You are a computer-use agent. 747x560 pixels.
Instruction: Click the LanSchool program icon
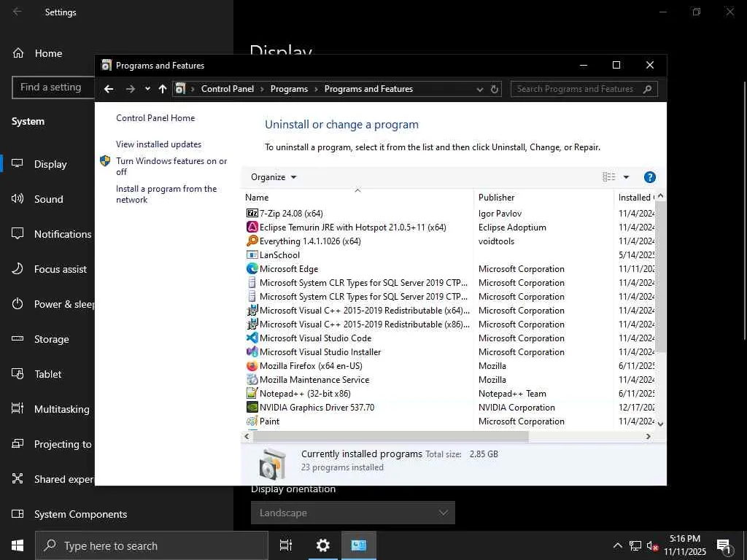pyautogui.click(x=252, y=254)
